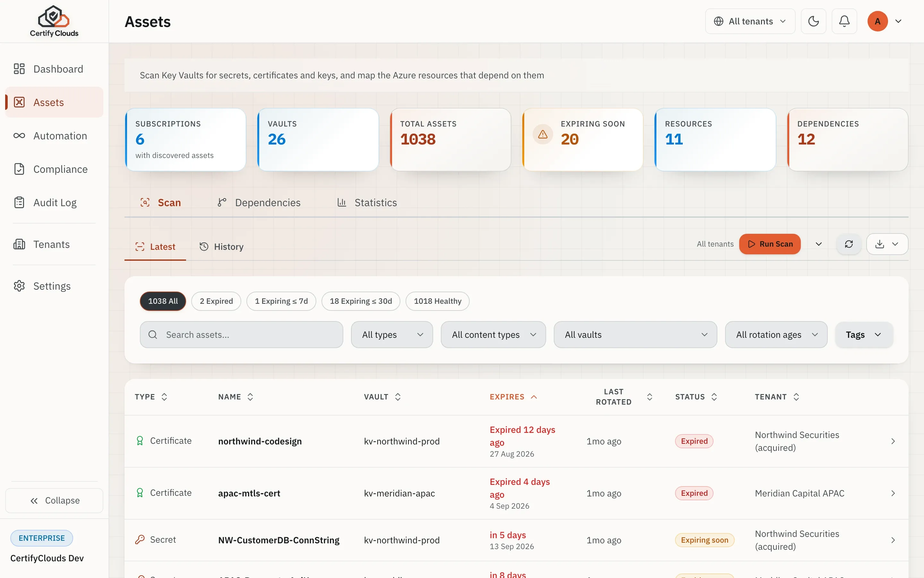Sort by the Type column
Viewport: 924px width, 578px height.
[x=151, y=397]
